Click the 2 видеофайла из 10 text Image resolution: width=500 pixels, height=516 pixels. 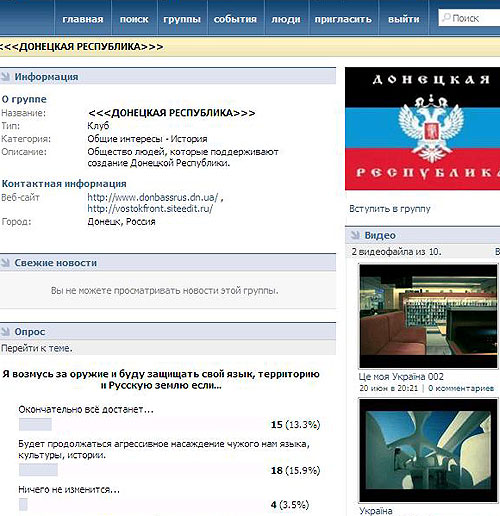point(396,252)
